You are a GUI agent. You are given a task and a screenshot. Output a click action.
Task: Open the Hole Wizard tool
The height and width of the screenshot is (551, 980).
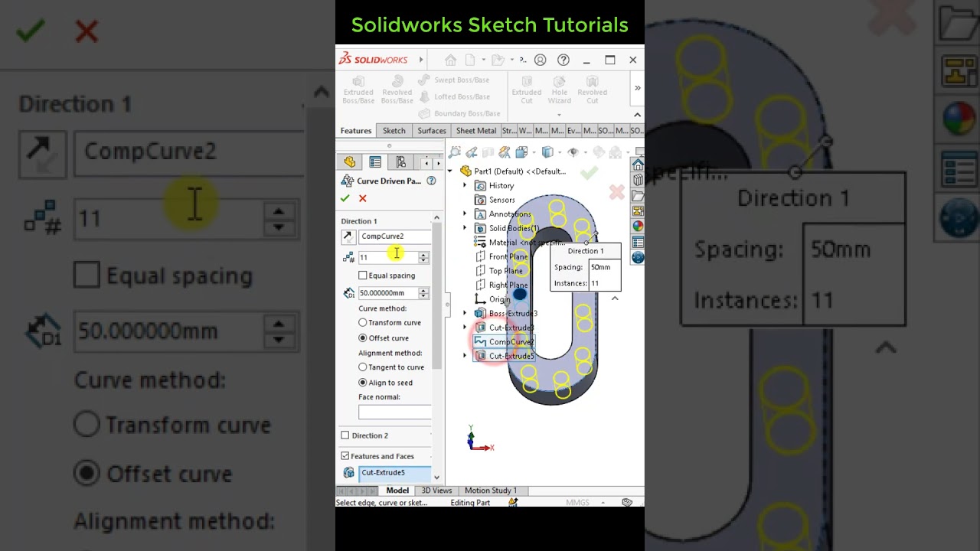560,89
